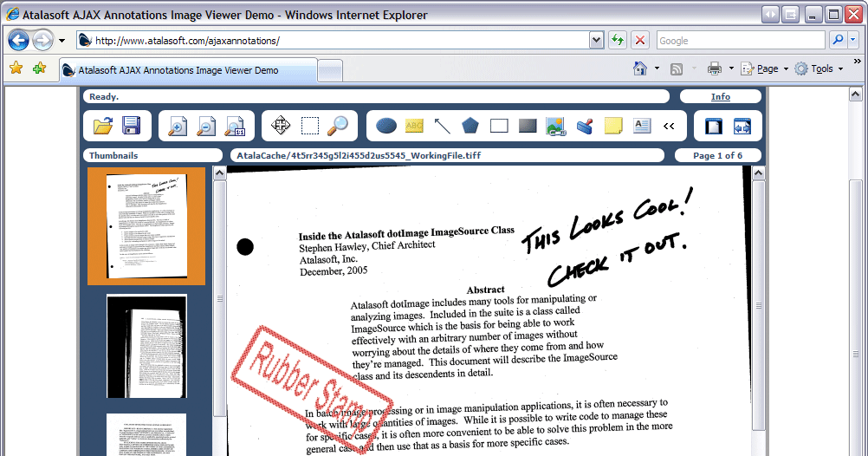Save the image with the floppy disk icon
This screenshot has height=456, width=868.
pos(131,126)
